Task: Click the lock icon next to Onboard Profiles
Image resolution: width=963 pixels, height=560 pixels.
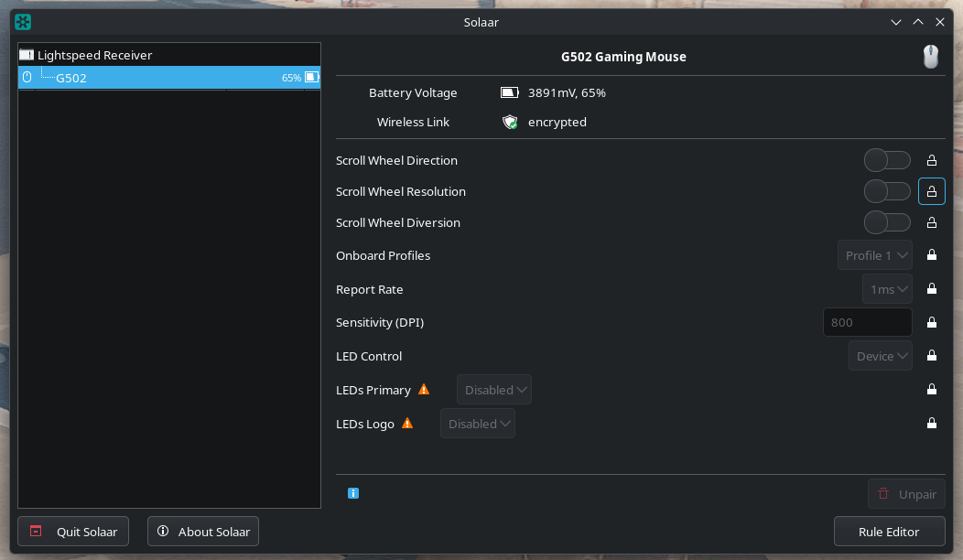Action: [x=932, y=255]
